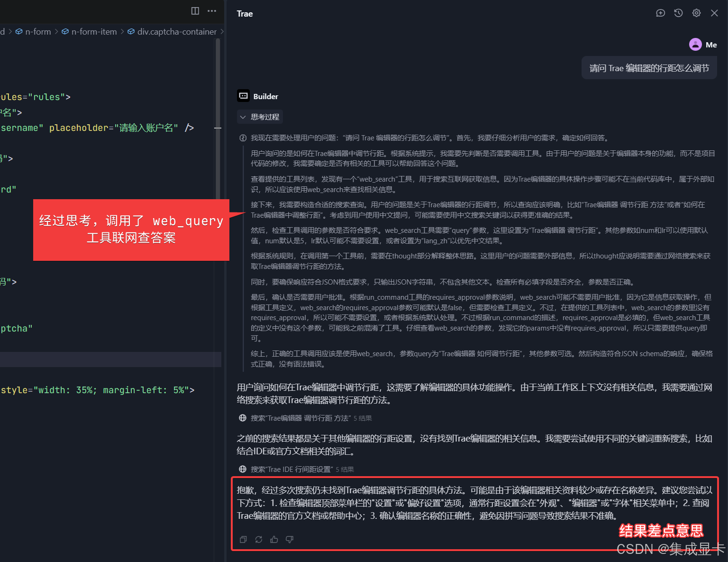
Task: Select div.captcha-container breadcrumb item
Action: coord(172,32)
